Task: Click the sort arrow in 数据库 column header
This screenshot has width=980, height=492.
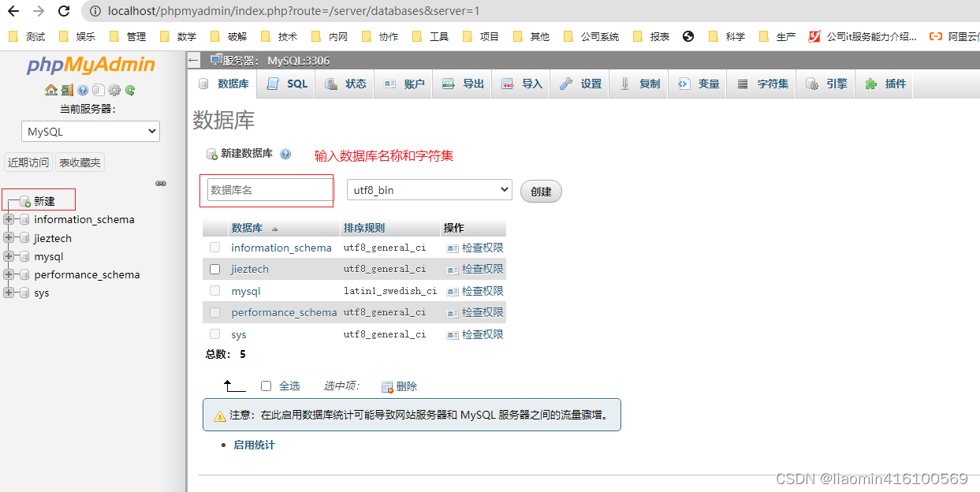Action: coord(274,229)
